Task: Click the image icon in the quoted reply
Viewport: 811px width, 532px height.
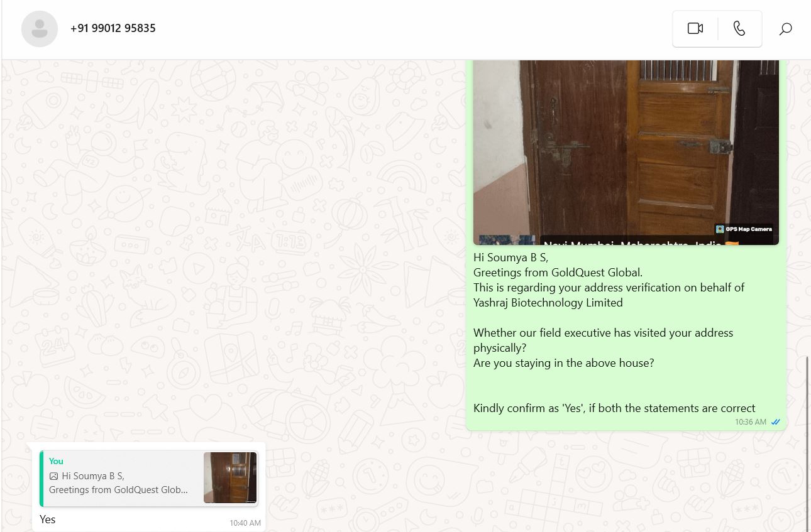Action: click(x=54, y=476)
